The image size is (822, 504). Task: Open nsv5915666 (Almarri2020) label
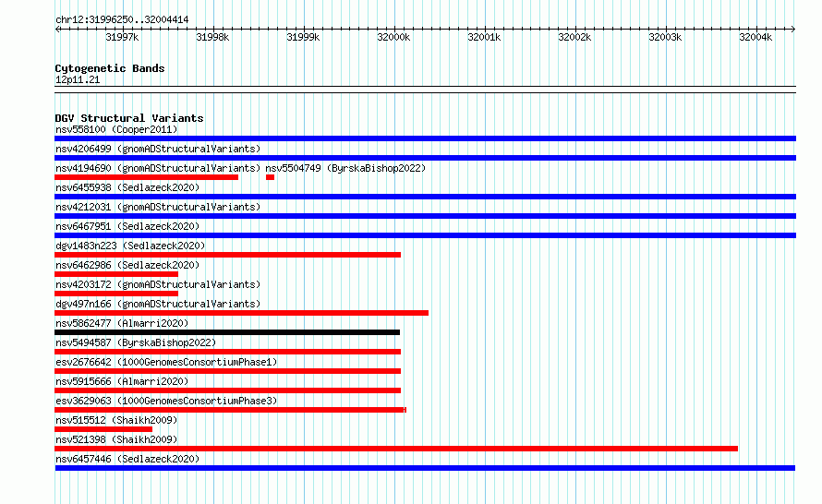(122, 381)
